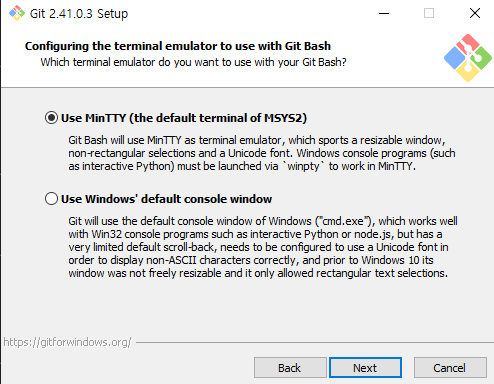Click the "Git 2.41.0.3 Setup" title bar text
494x384 pixels.
point(79,14)
